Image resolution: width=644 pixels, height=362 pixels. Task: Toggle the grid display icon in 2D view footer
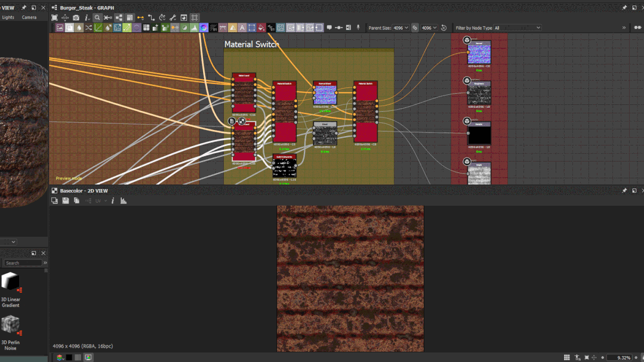point(567,357)
